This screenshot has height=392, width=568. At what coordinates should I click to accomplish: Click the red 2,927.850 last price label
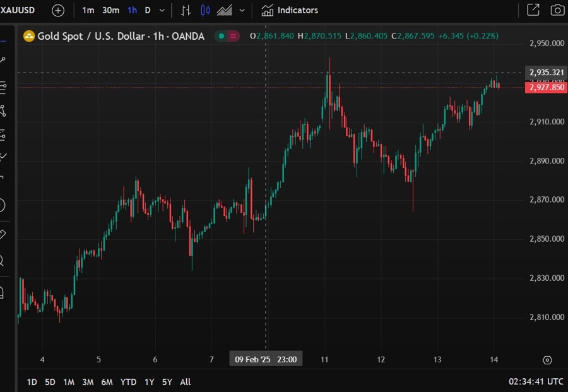pos(547,87)
